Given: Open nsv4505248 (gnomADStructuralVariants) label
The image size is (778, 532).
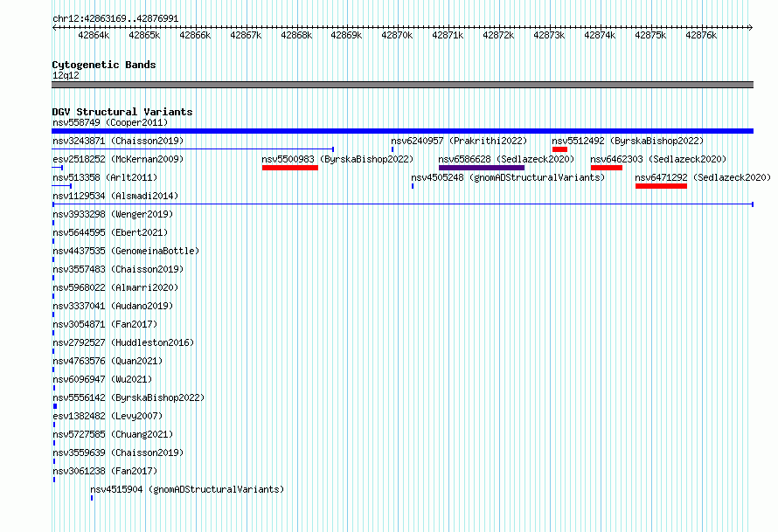Looking at the screenshot, I should (x=508, y=177).
